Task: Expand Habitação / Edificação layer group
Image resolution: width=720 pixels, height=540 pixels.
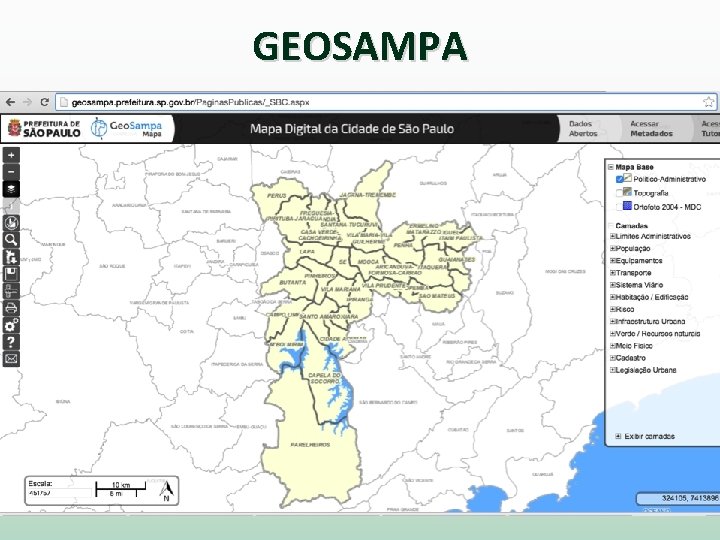Action: point(613,297)
